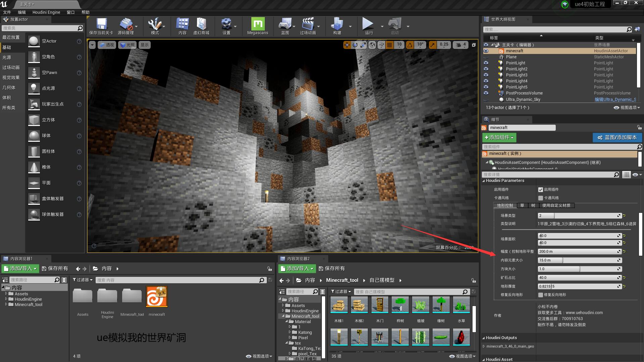Open the details property matrix icon
Screen dimensions: 644x362
[x=626, y=175]
